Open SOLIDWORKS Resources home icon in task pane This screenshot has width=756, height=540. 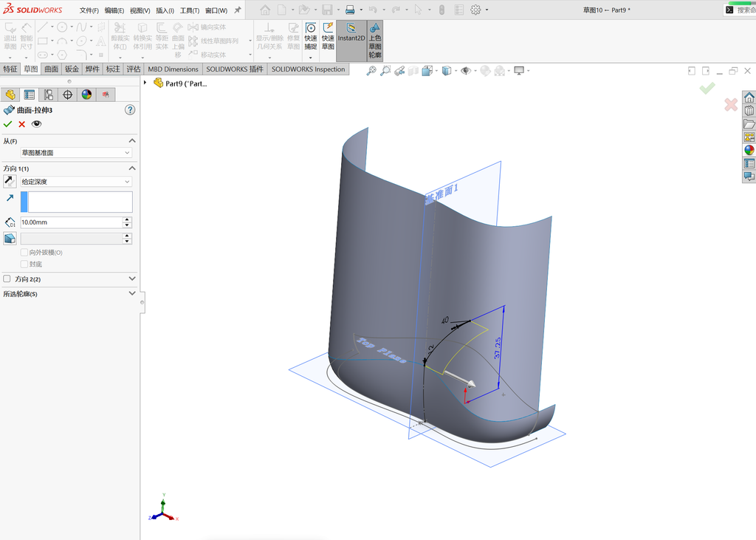pyautogui.click(x=749, y=98)
